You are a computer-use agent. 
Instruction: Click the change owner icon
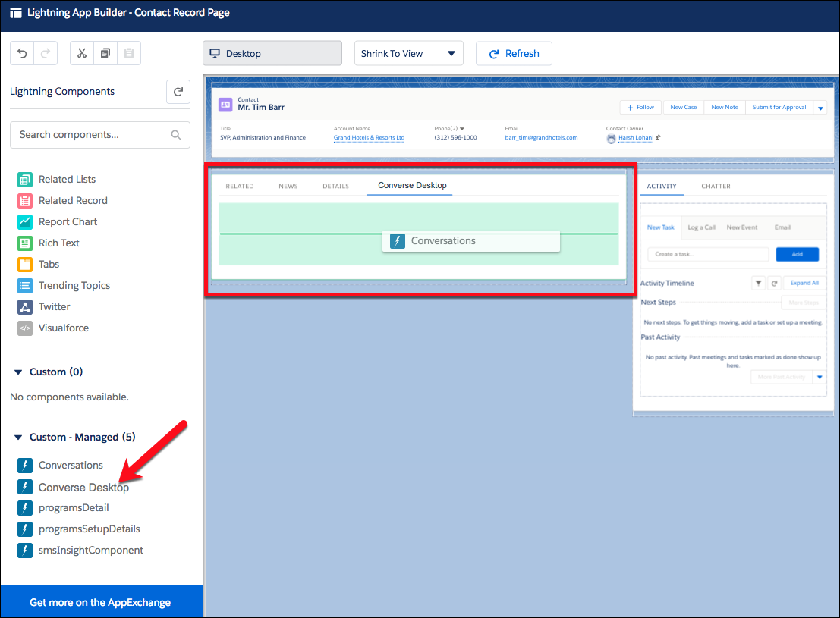659,138
